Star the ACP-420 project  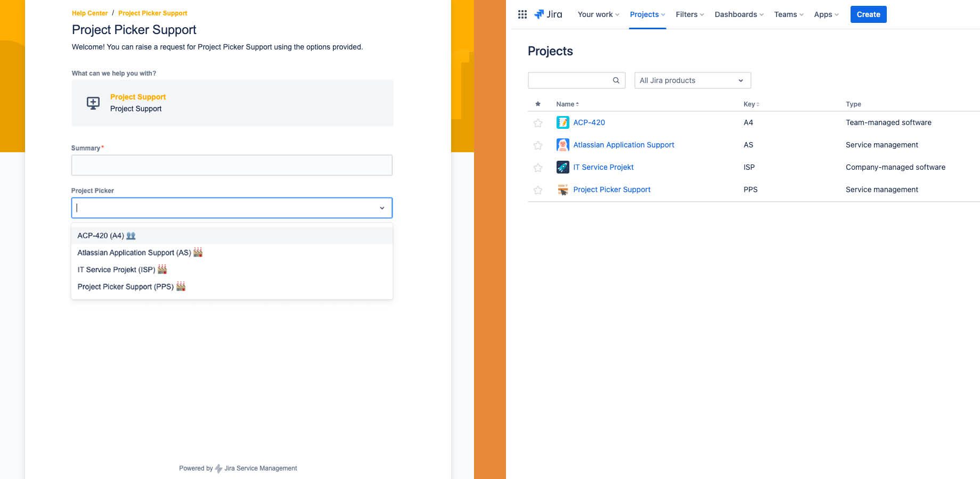pyautogui.click(x=538, y=123)
